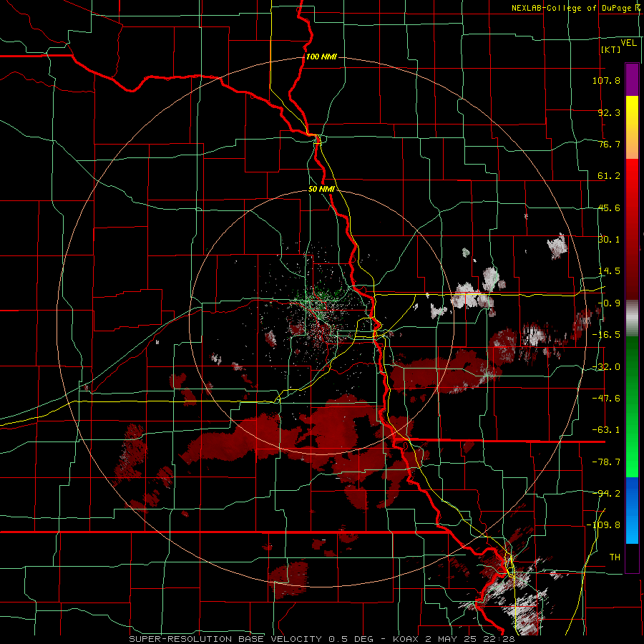Click the 50 NMI range ring label
This screenshot has height=644, width=644.
point(321,190)
